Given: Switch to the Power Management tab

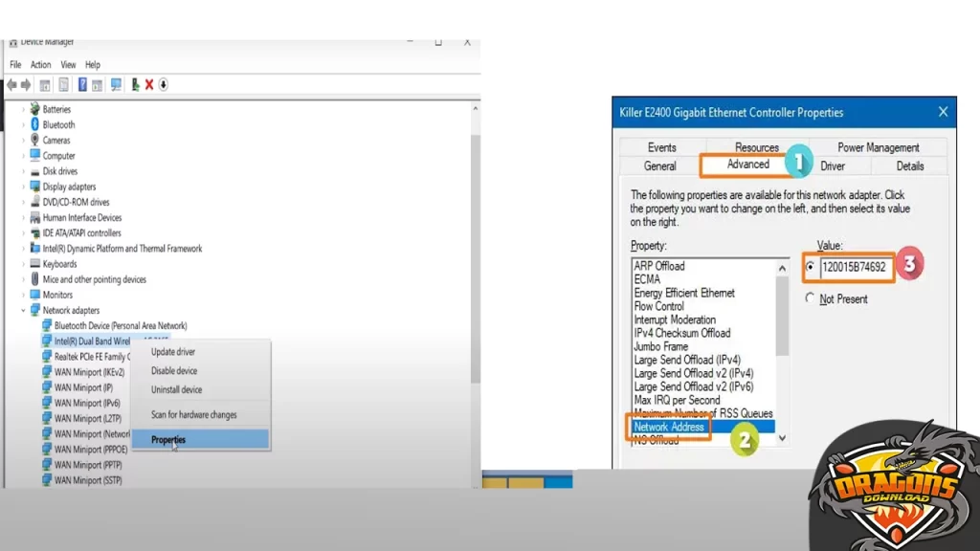Looking at the screenshot, I should pos(878,147).
